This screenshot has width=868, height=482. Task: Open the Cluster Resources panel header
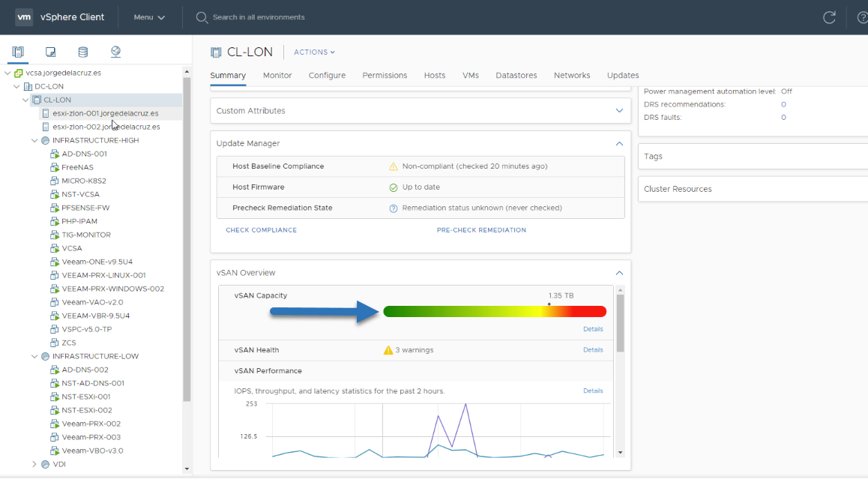753,189
